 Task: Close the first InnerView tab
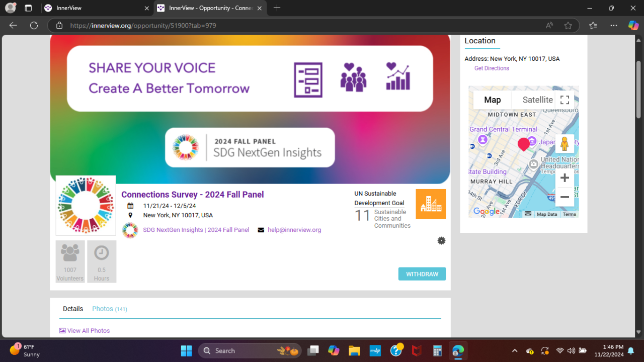[147, 8]
